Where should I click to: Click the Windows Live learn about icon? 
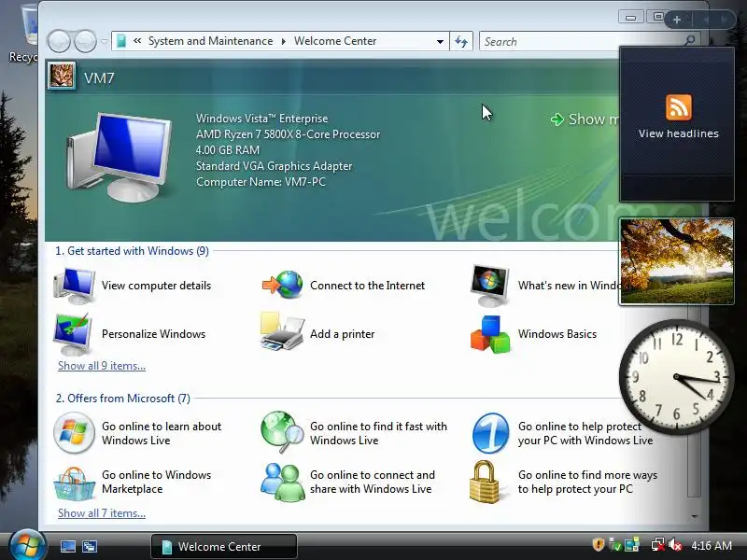point(74,433)
